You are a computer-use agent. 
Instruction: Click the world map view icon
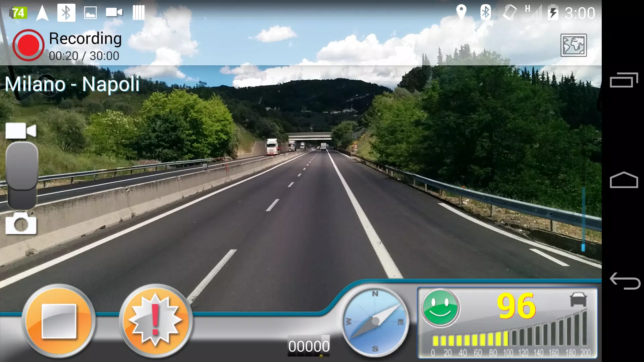[573, 45]
